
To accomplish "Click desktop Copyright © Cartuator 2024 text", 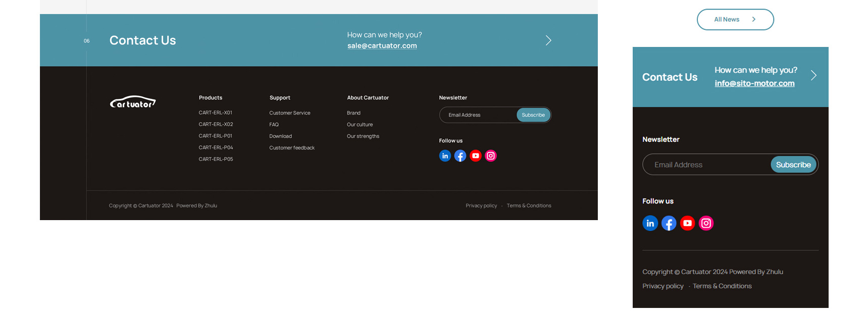I will [x=141, y=205].
